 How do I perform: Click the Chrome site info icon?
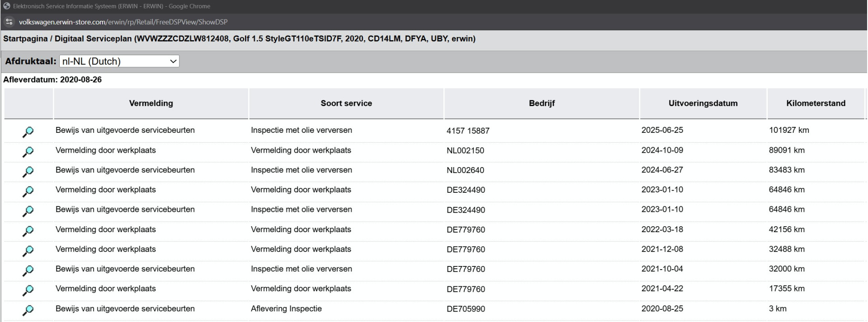click(9, 22)
